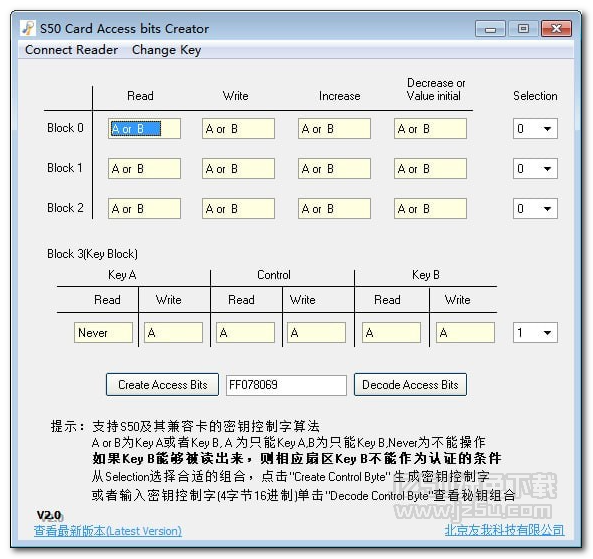Select Block 1 Read access field
The height and width of the screenshot is (559, 593).
(x=144, y=169)
